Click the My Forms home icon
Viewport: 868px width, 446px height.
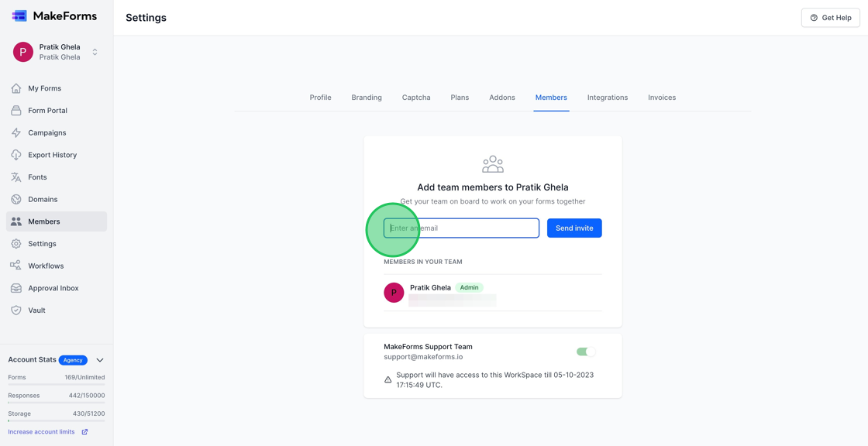[16, 88]
